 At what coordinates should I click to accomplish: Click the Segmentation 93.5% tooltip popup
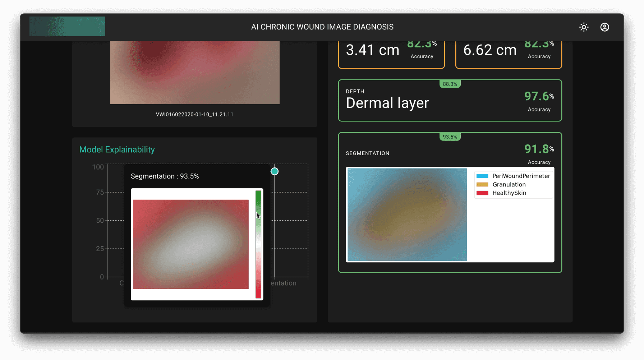pyautogui.click(x=165, y=176)
